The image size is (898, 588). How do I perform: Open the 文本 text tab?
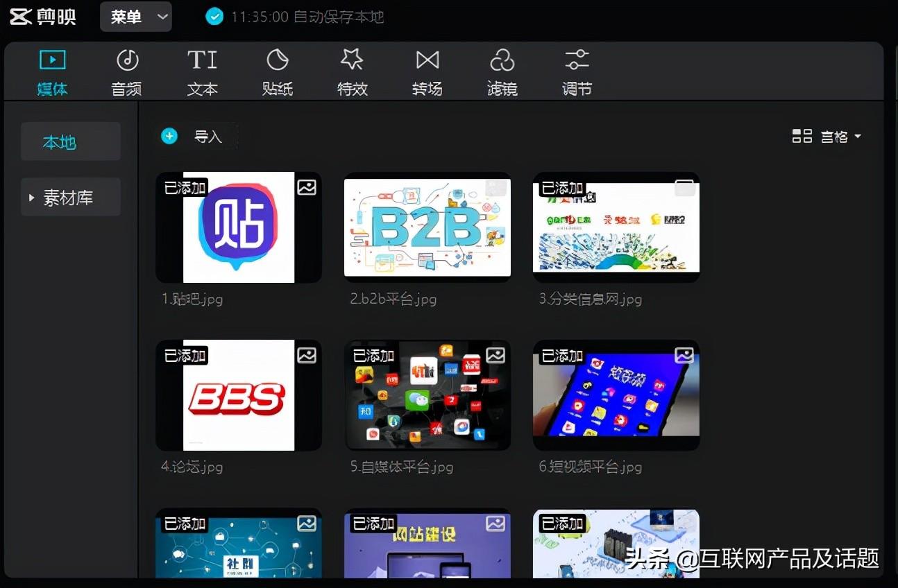pos(202,73)
